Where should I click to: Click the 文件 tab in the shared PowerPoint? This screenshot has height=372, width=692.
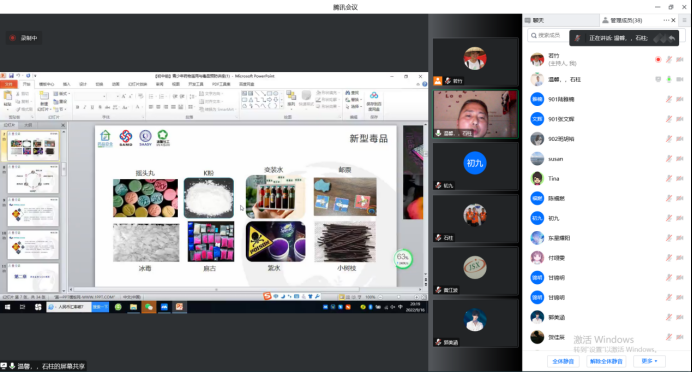point(8,84)
